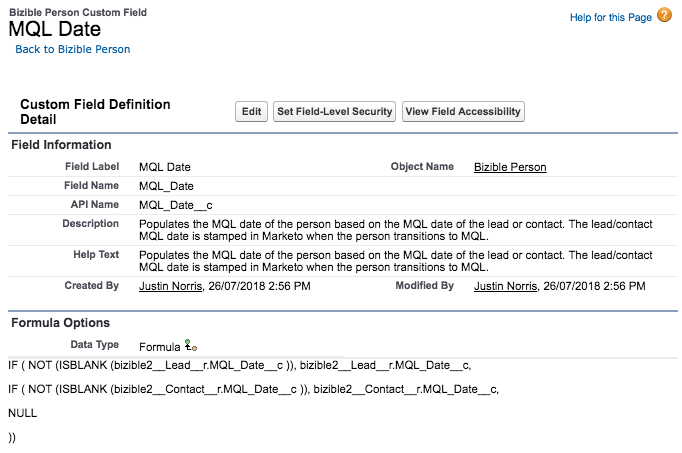Click the Formula data type icon

(191, 344)
